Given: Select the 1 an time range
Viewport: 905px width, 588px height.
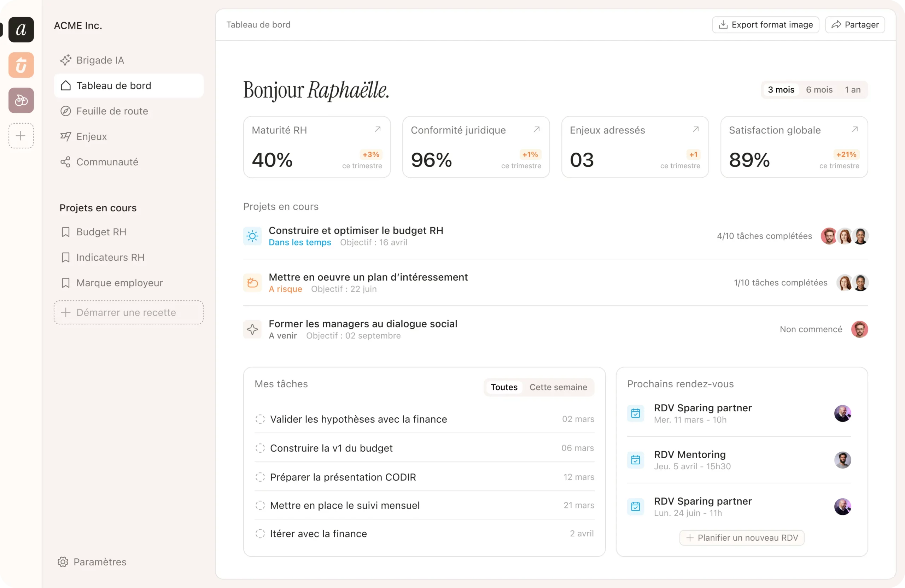Looking at the screenshot, I should click(853, 90).
